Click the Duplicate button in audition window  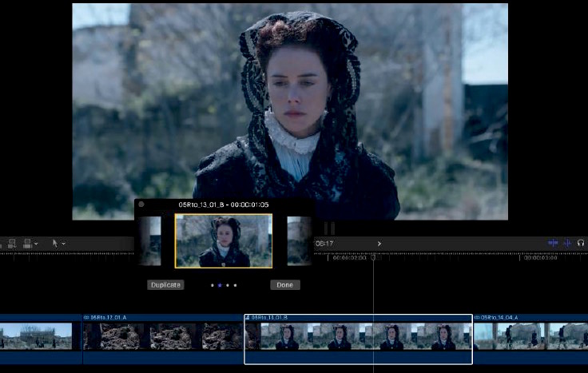[x=165, y=285]
